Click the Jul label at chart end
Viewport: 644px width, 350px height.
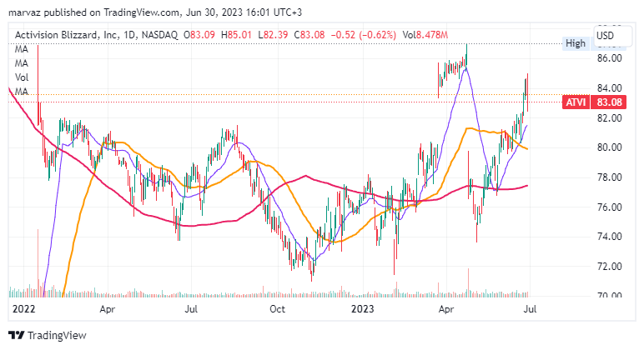(x=530, y=309)
